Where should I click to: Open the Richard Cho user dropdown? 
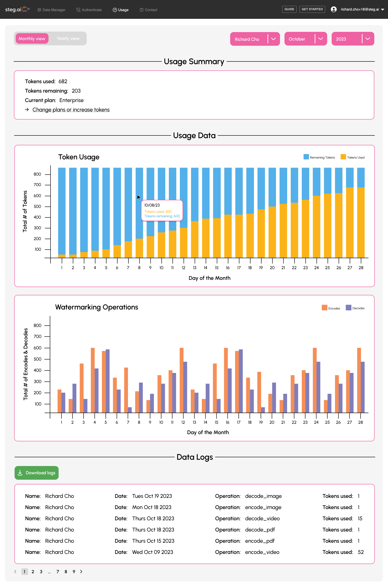click(255, 39)
